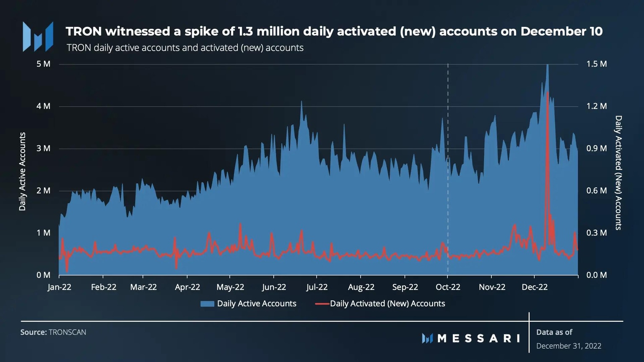Select the Jan-22 label on the x-axis
The height and width of the screenshot is (362, 644).
(60, 287)
